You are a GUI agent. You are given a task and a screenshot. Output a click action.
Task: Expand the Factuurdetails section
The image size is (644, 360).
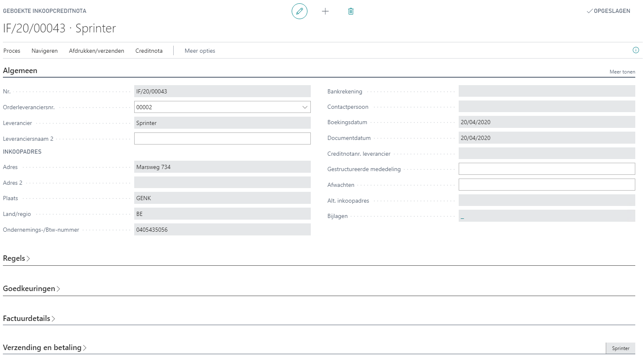click(29, 318)
